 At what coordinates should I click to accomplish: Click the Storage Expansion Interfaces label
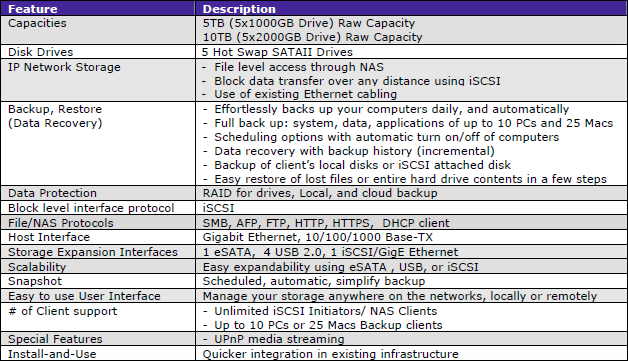pos(93,252)
